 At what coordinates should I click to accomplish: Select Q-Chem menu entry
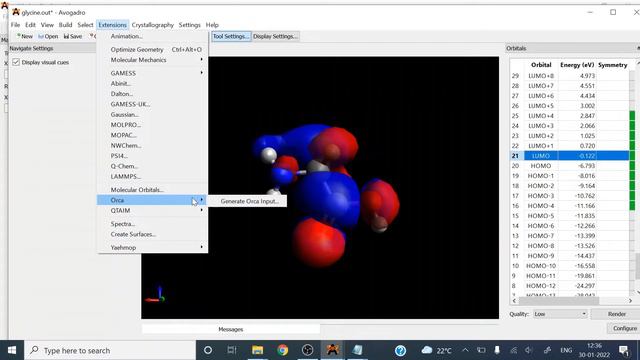[x=152, y=166]
